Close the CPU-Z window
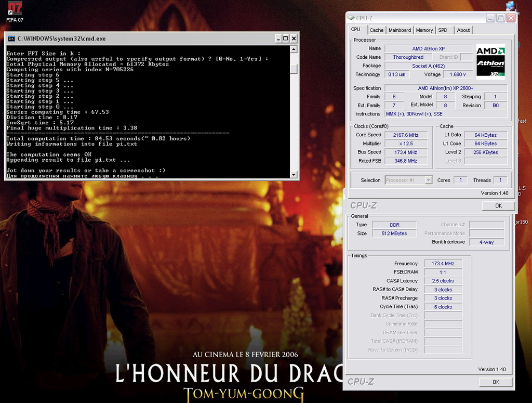 tap(511, 18)
